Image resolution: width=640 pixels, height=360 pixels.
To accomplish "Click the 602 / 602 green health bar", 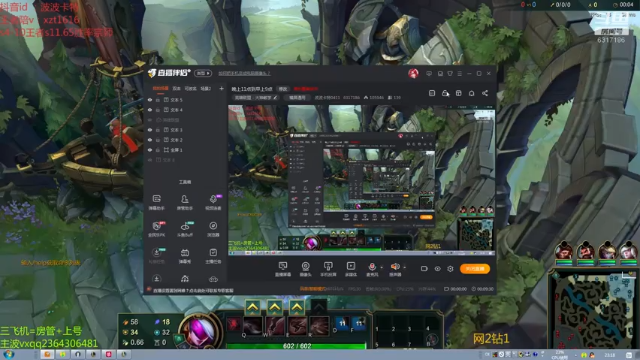I will (297, 346).
